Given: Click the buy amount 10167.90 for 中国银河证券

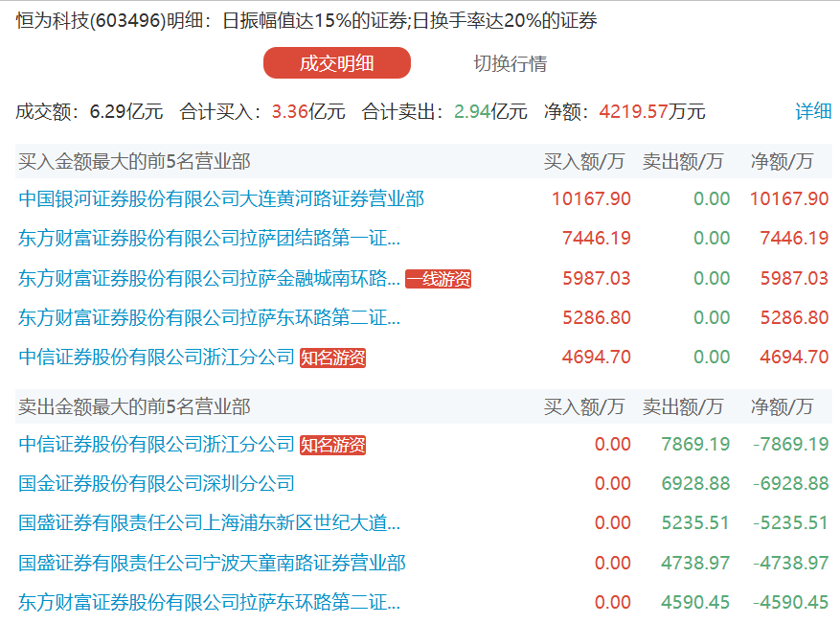Looking at the screenshot, I should [x=591, y=198].
